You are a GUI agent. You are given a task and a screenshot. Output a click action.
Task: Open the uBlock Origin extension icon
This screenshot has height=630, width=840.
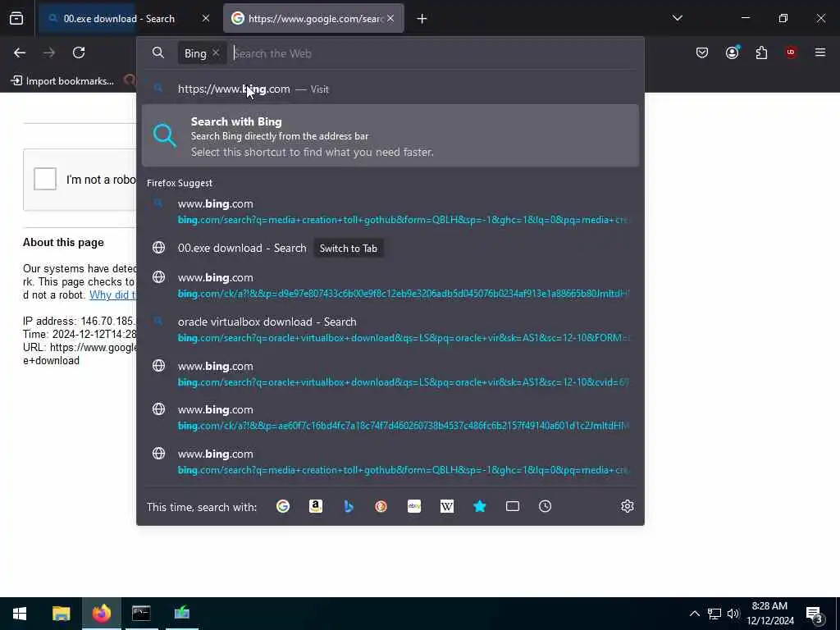[791, 52]
